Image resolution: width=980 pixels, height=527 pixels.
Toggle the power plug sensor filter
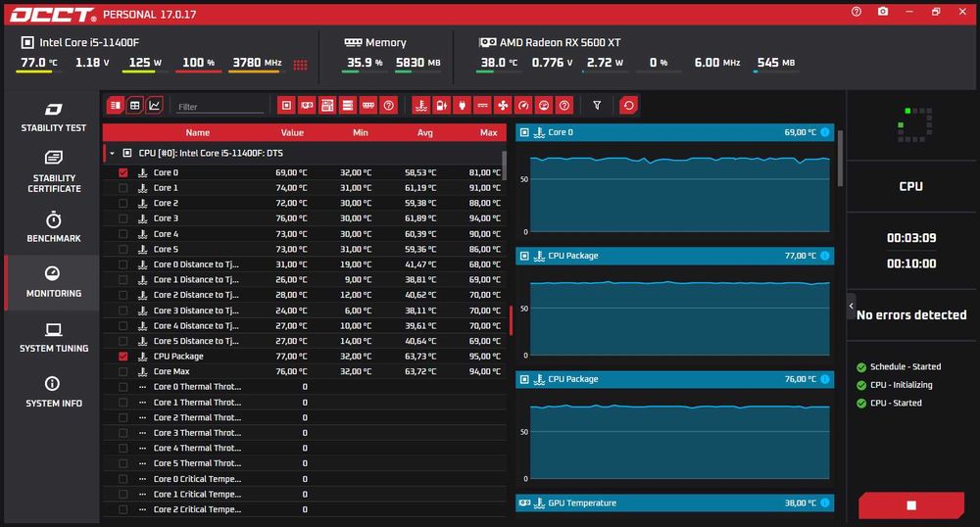click(462, 106)
